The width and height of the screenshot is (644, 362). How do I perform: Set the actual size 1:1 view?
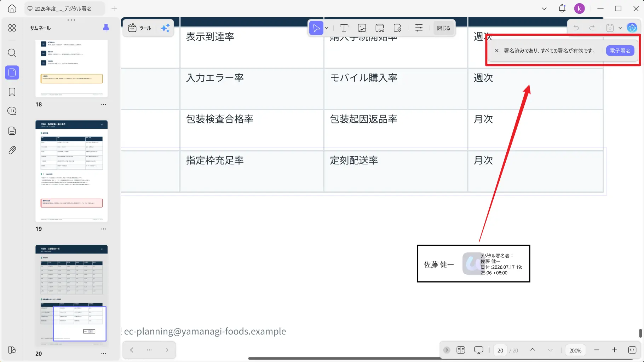point(632,350)
